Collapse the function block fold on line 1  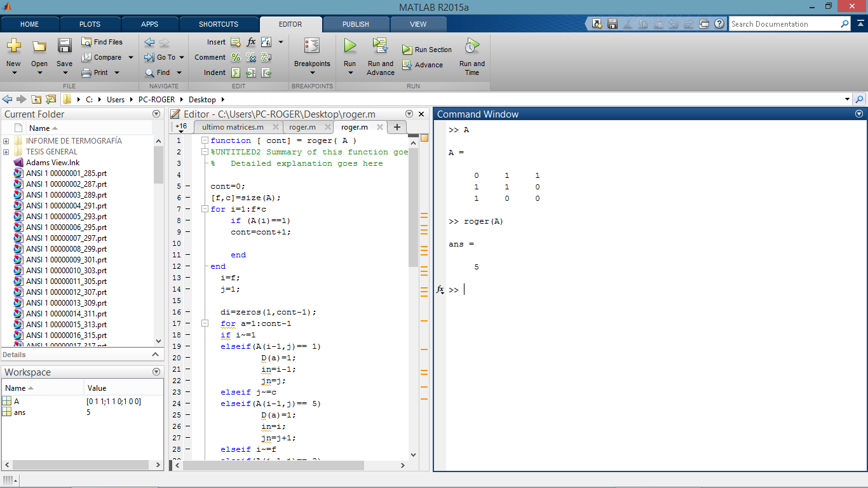(x=204, y=140)
